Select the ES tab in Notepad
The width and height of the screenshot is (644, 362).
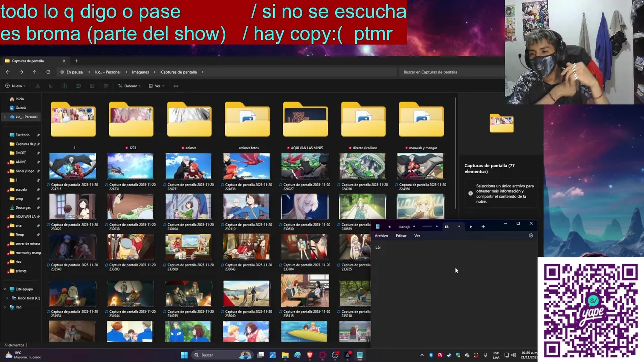(452, 227)
